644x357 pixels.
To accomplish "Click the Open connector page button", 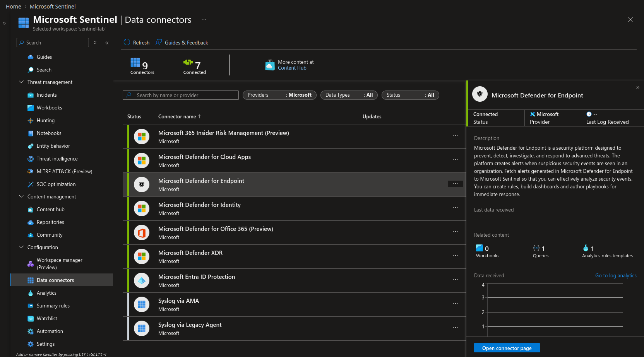I will tap(507, 348).
